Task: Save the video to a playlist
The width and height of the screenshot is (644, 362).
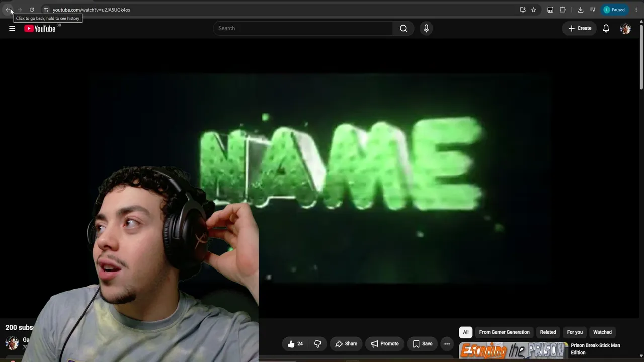Action: point(423,344)
